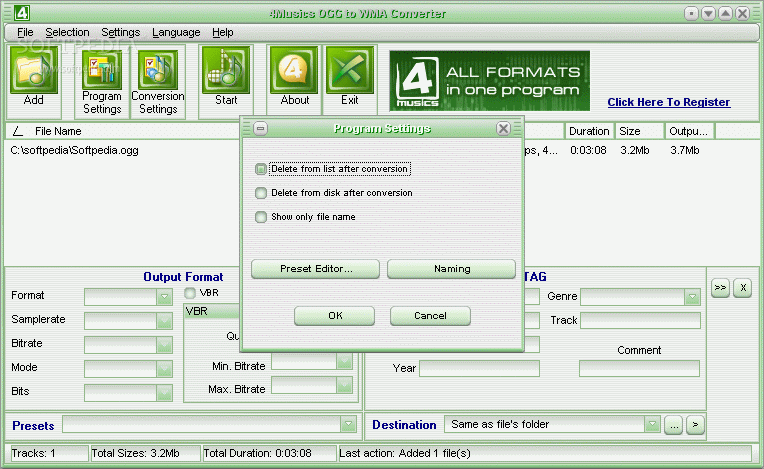Toggle the VBR checkbox in Output Format

click(190, 293)
